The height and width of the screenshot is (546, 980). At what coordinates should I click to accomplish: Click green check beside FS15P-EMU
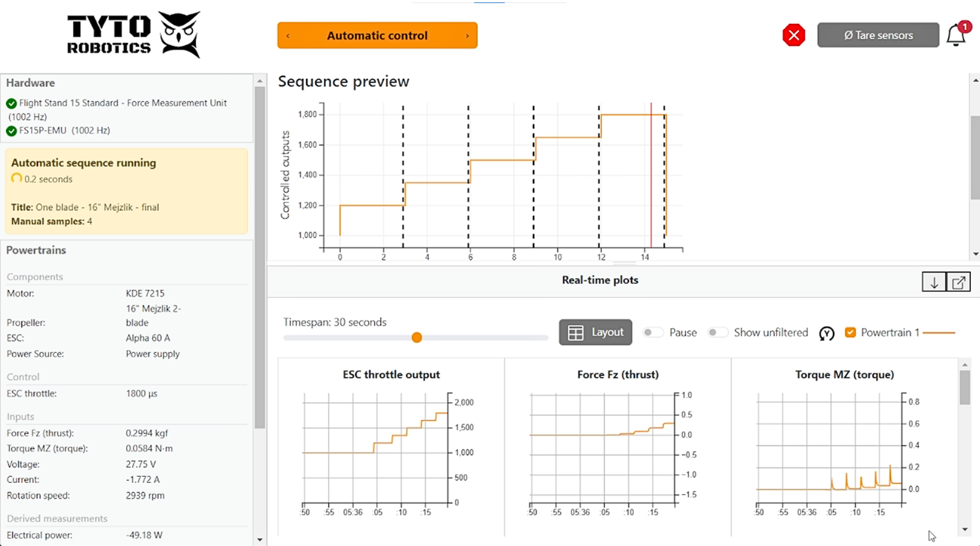click(x=12, y=131)
